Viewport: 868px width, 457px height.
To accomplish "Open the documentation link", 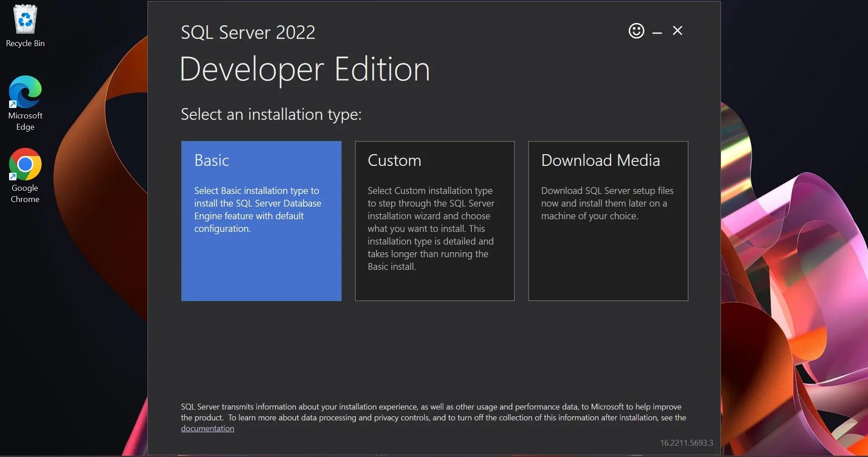I will (208, 429).
